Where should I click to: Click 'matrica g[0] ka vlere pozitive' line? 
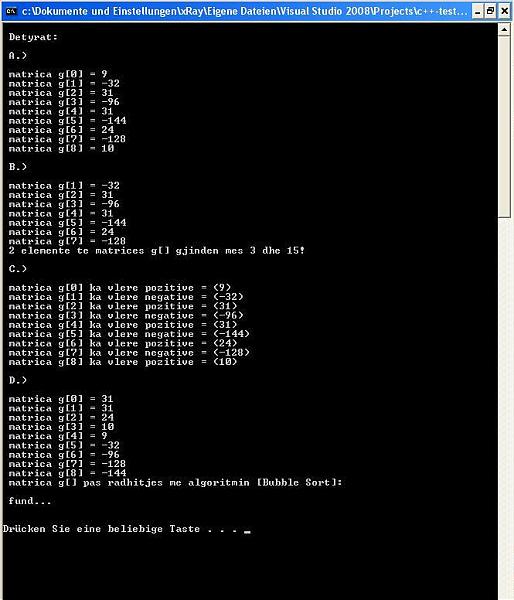coord(120,288)
